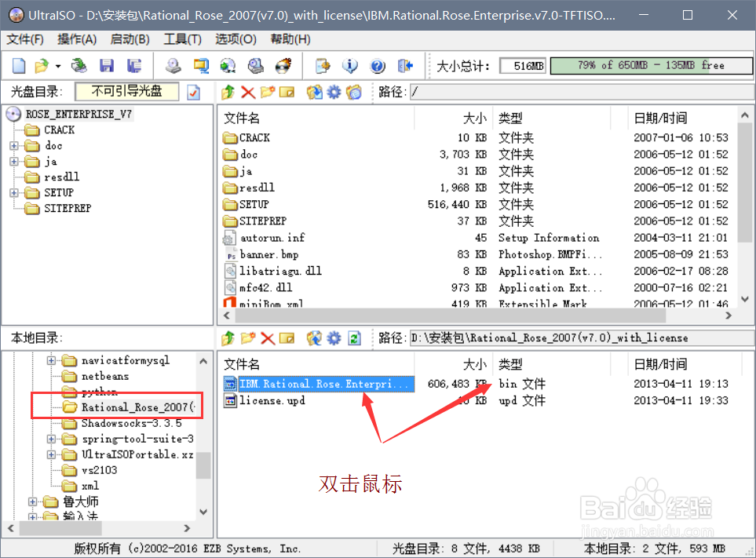Expand the ja folder tree node
756x558 pixels.
click(x=14, y=162)
